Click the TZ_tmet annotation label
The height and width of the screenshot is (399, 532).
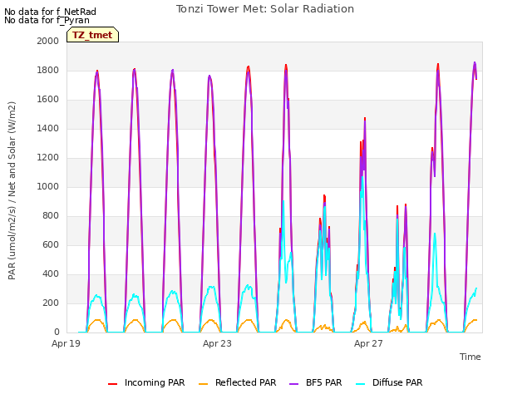point(92,35)
